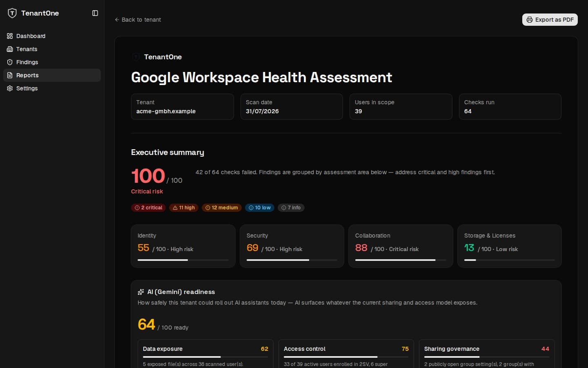588x368 pixels.
Task: Click the Collaboration score progress bar
Action: click(x=401, y=260)
